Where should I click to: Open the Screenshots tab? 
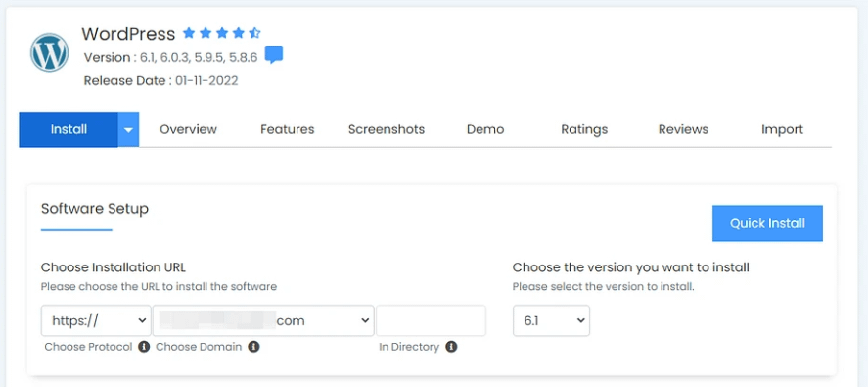pyautogui.click(x=387, y=129)
